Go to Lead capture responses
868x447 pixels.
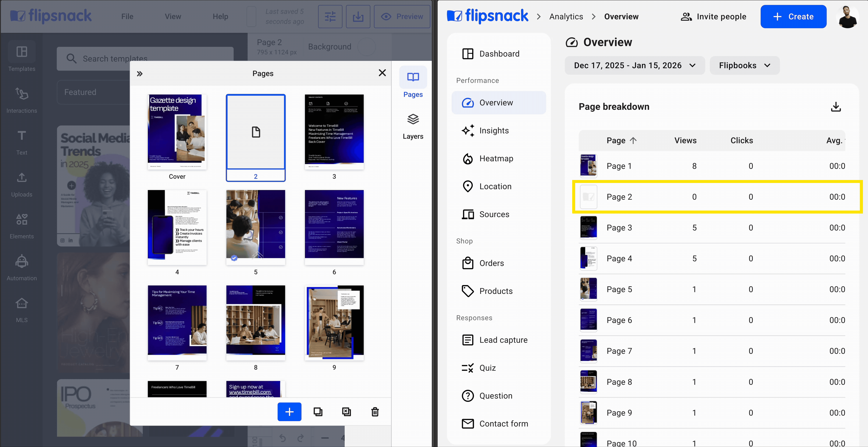503,340
